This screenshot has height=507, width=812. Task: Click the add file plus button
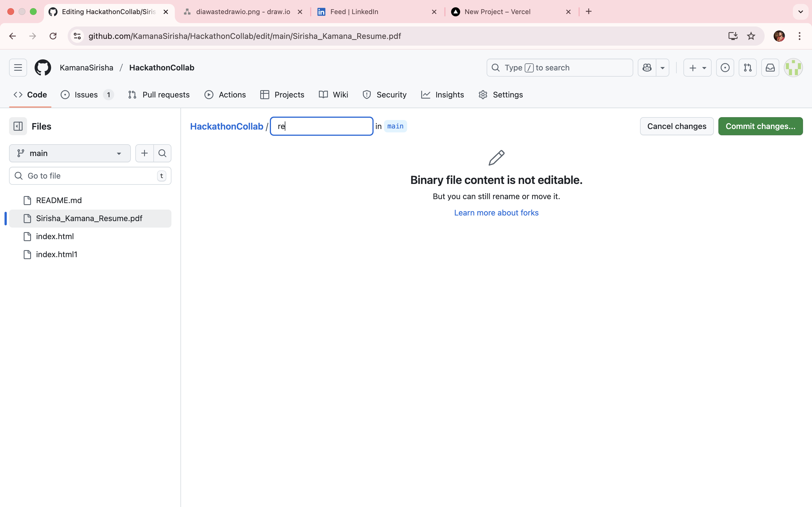coord(144,153)
